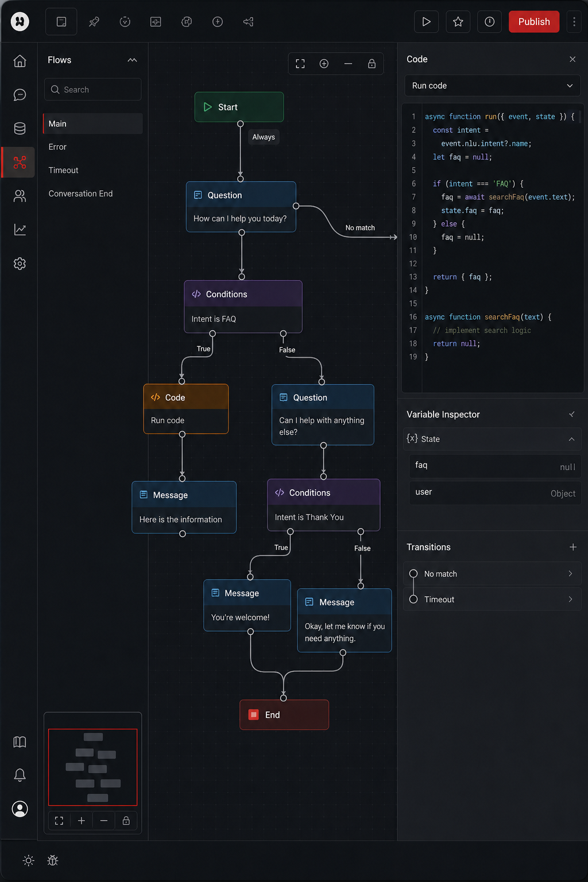Select the 'Intent is FAQ' Conditions node
Viewport: 588px width, 882px height.
pyautogui.click(x=243, y=307)
